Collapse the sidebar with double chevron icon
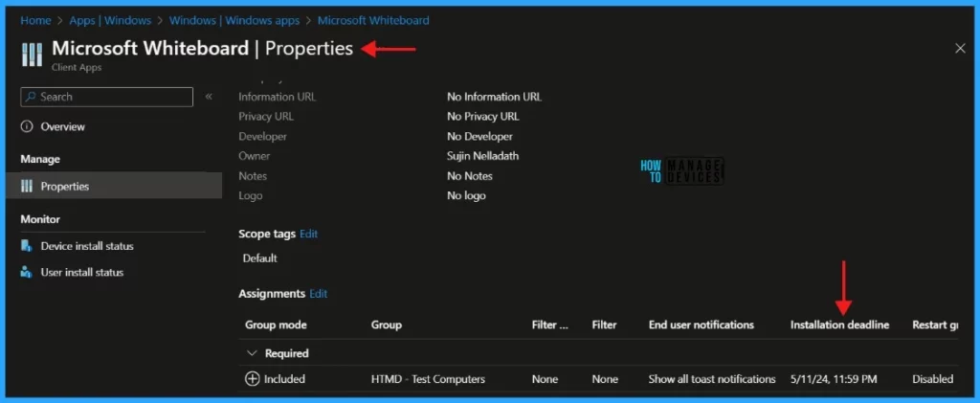This screenshot has height=403, width=980. pos(209,97)
